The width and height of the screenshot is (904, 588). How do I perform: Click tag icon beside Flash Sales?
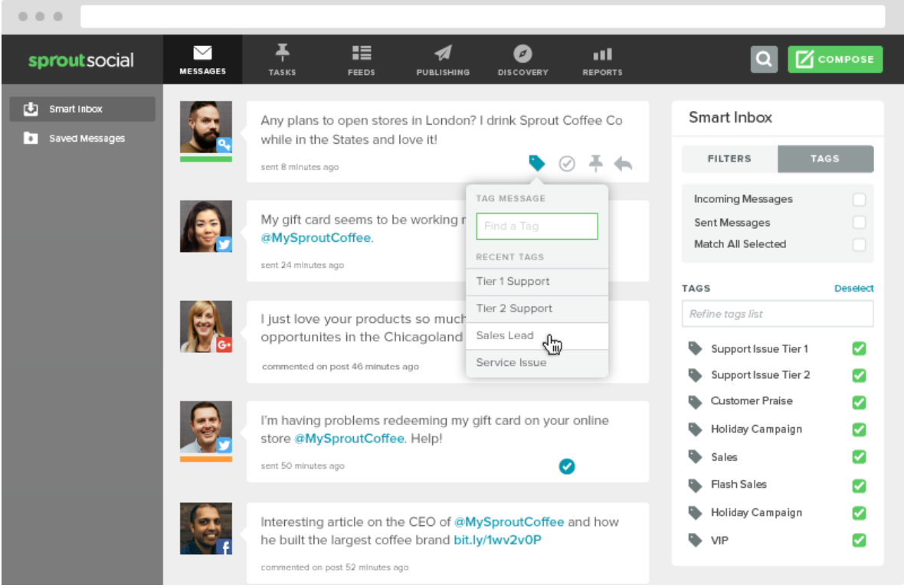pos(696,485)
